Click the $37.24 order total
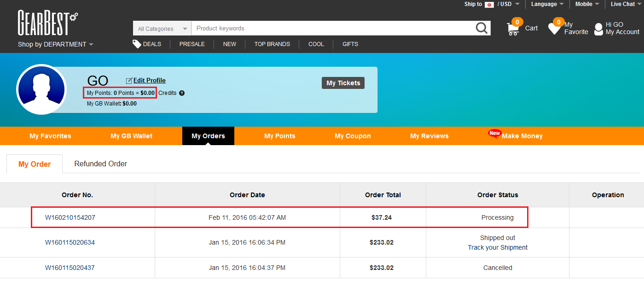The image size is (644, 287). pos(382,217)
